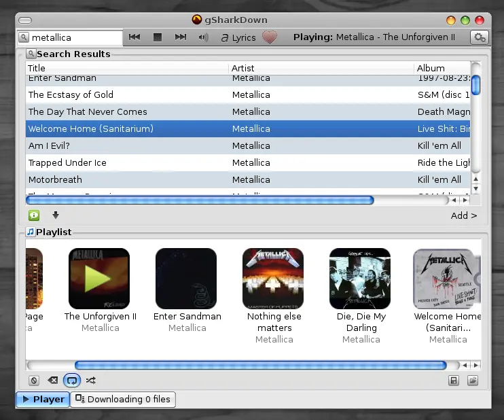Sort results by the Artist column
The width and height of the screenshot is (504, 420).
point(321,68)
